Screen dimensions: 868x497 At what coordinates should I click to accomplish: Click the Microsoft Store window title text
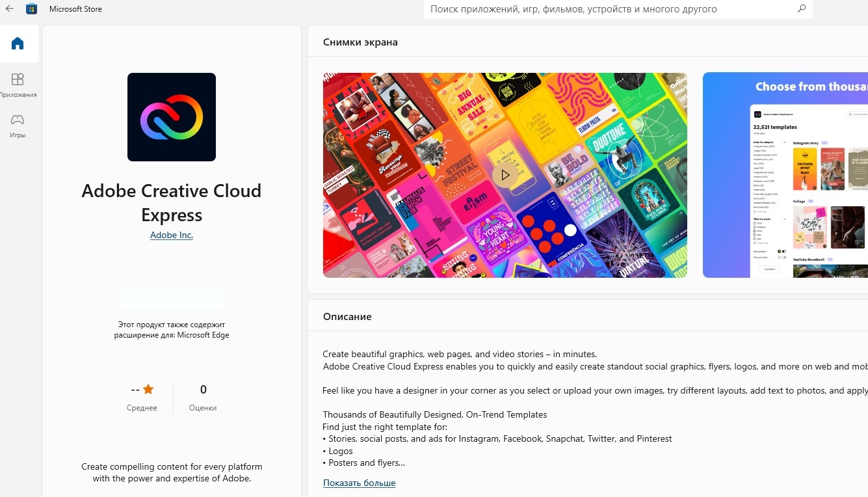(75, 9)
